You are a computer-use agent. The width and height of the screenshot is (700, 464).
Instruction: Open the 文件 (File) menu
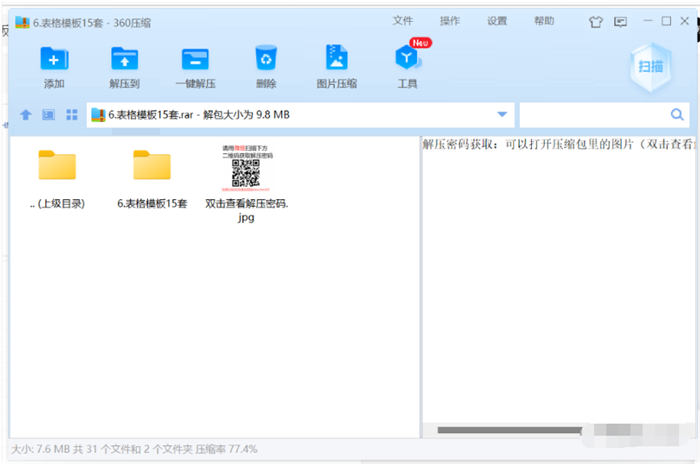coord(403,21)
